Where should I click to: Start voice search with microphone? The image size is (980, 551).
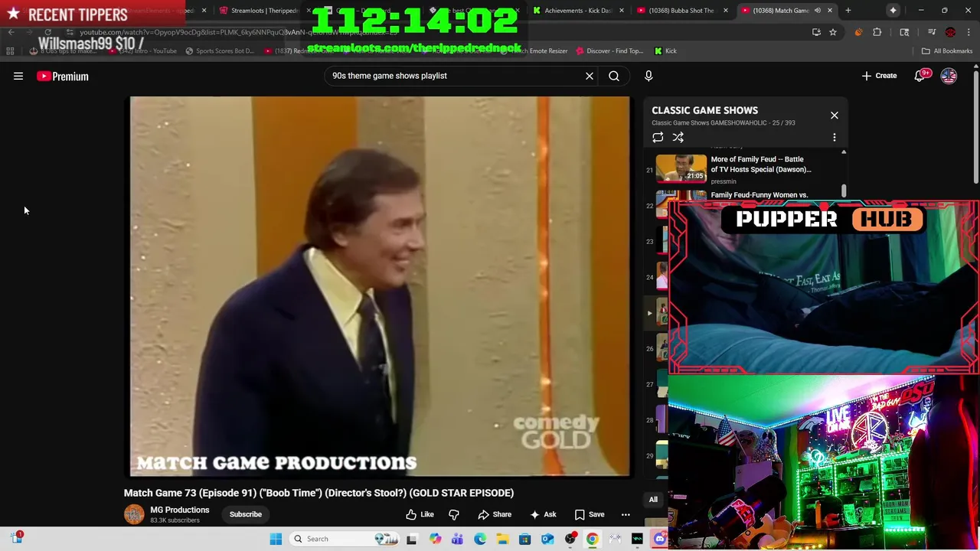coord(648,76)
